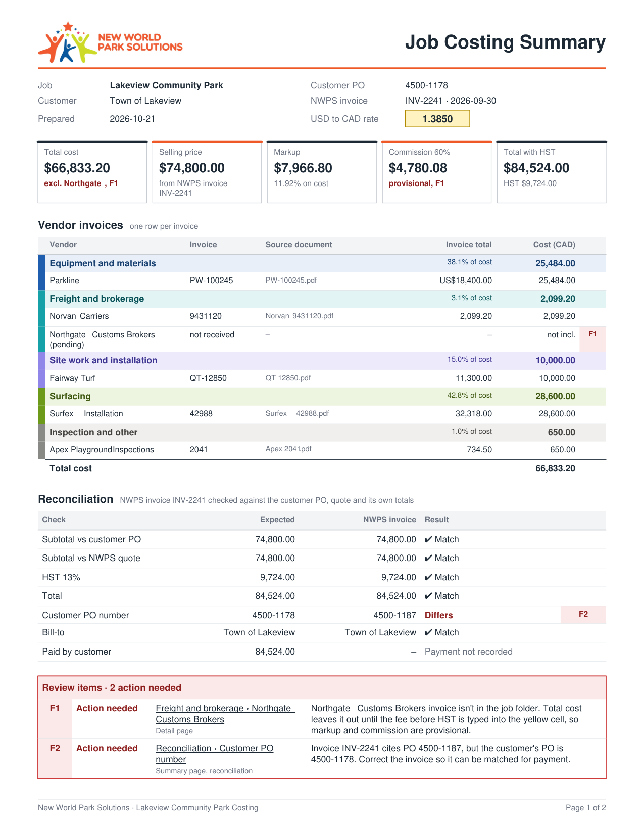The height and width of the screenshot is (834, 644).
Task: Click the Vendor column header
Action: pos(63,245)
